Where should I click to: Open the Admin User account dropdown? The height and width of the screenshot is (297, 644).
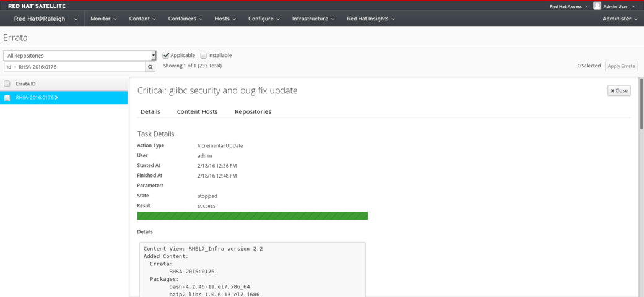coord(619,7)
